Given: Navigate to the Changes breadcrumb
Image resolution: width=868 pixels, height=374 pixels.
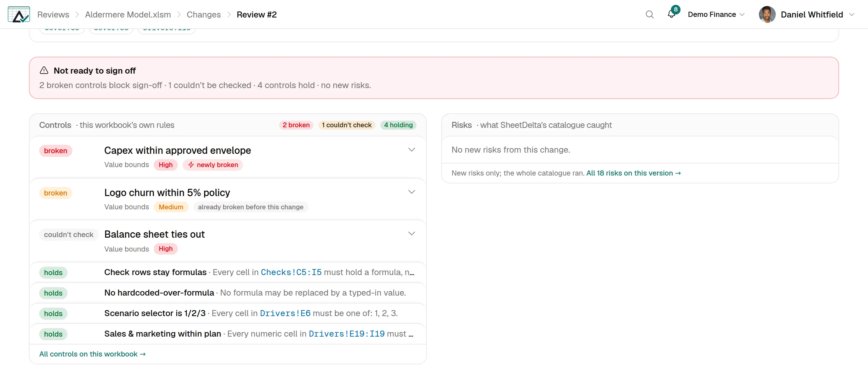Looking at the screenshot, I should click(203, 14).
